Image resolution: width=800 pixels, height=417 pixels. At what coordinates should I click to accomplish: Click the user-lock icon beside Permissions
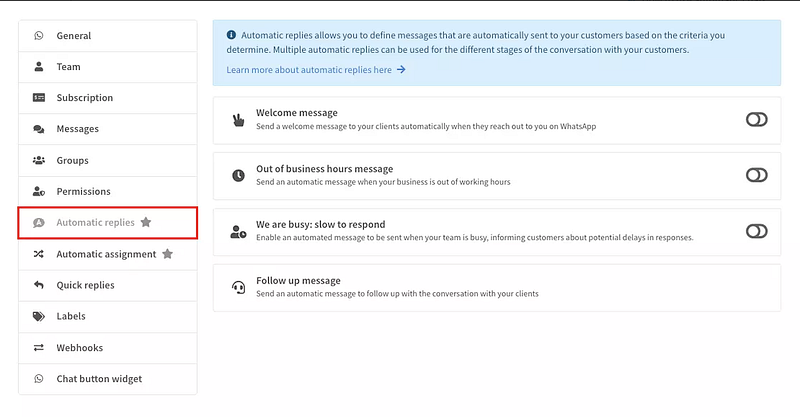39,191
